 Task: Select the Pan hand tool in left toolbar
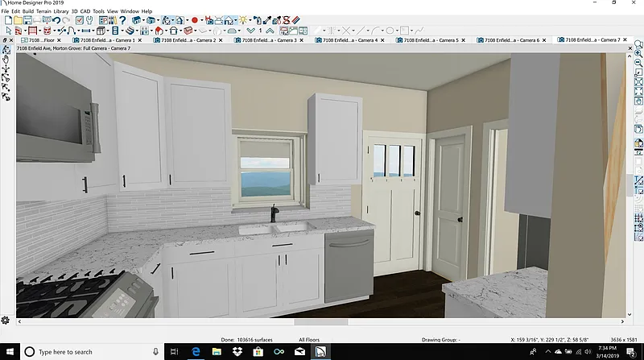[x=6, y=59]
